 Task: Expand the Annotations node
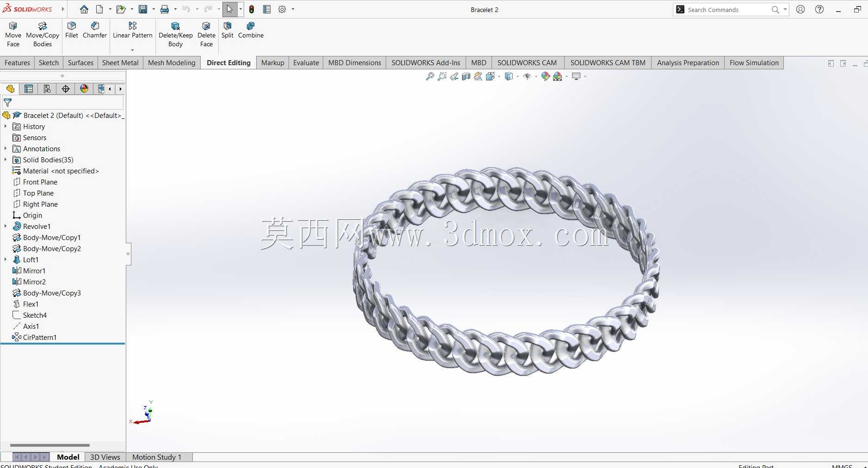(6, 148)
